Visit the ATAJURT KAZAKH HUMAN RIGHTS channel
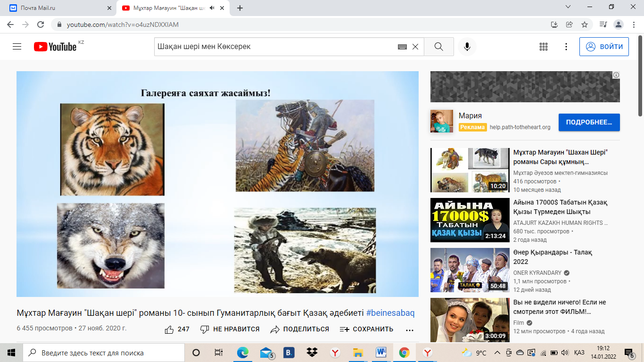Screen dimensions: 644x362 [x=561, y=223]
